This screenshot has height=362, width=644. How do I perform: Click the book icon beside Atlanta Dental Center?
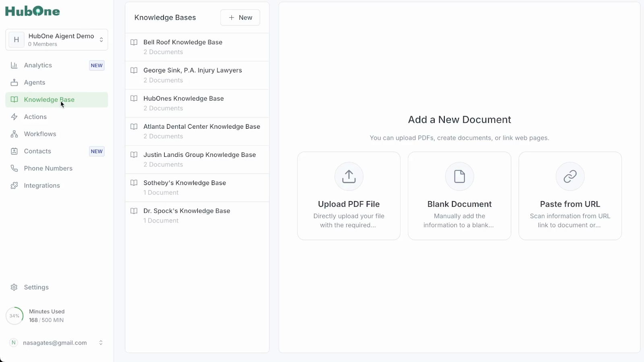(x=134, y=127)
